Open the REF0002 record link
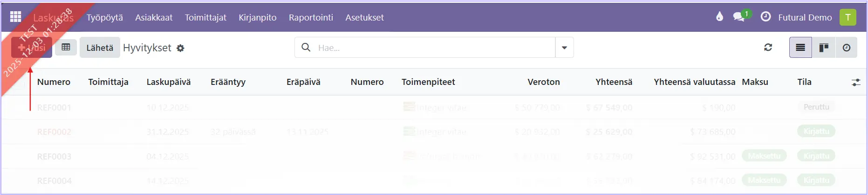Image resolution: width=868 pixels, height=195 pixels. click(54, 132)
